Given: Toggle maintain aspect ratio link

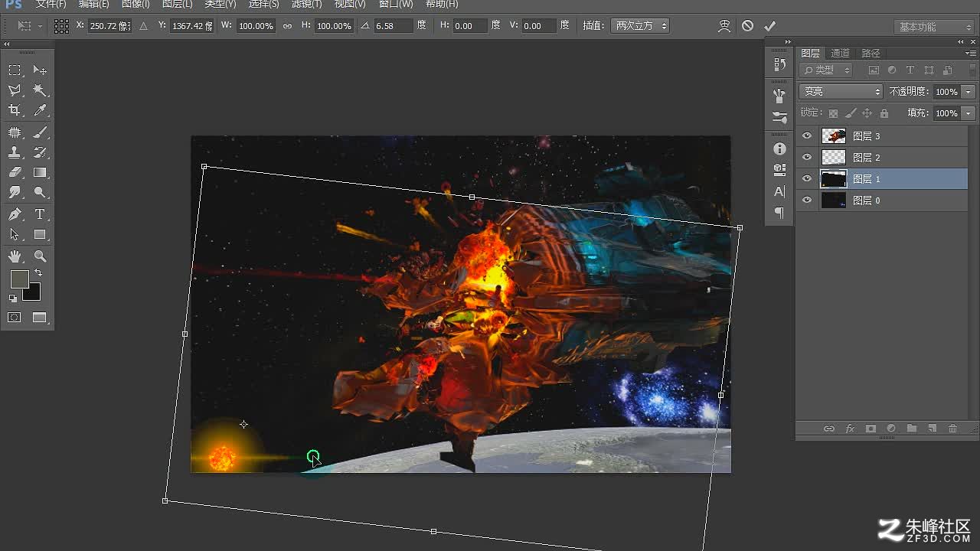Looking at the screenshot, I should pyautogui.click(x=287, y=26).
